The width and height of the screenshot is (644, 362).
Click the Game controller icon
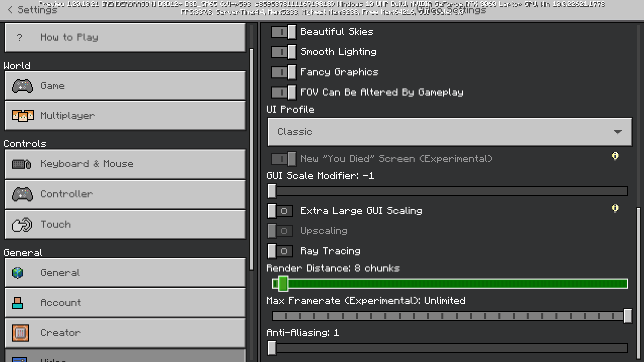(x=22, y=86)
